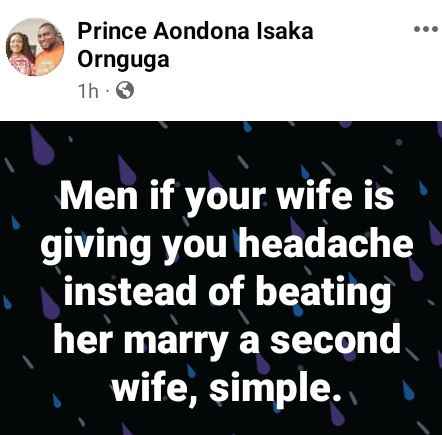Click the surname Ornguga under the name
This screenshot has height=435, width=442.
click(x=123, y=60)
